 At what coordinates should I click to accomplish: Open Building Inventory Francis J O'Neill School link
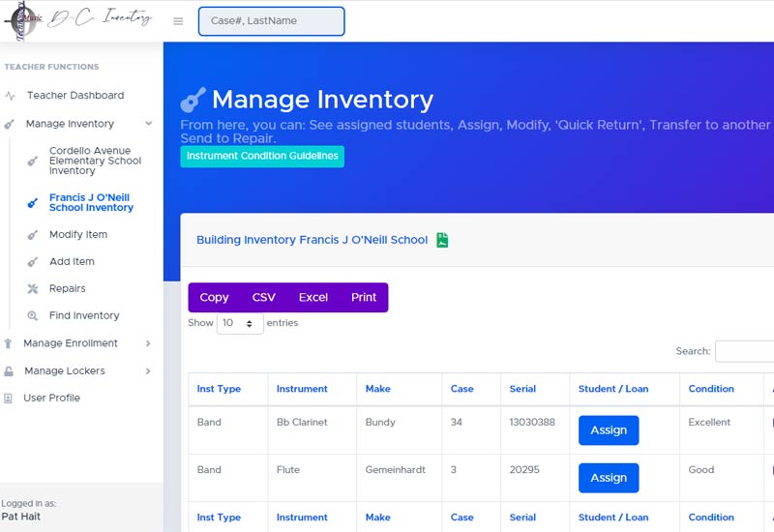pos(312,240)
